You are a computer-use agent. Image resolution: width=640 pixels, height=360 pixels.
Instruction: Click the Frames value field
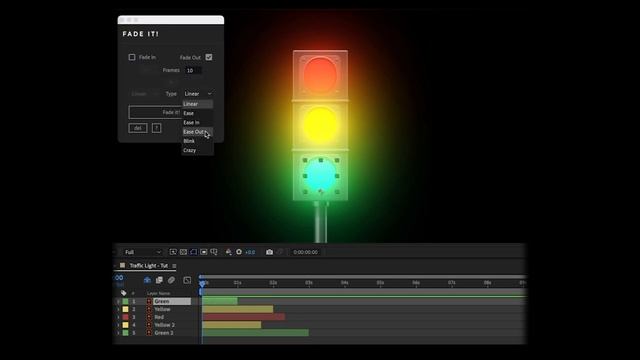(193, 70)
